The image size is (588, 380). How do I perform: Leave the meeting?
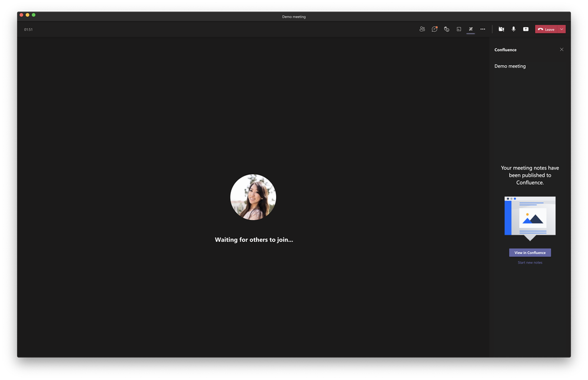point(546,29)
